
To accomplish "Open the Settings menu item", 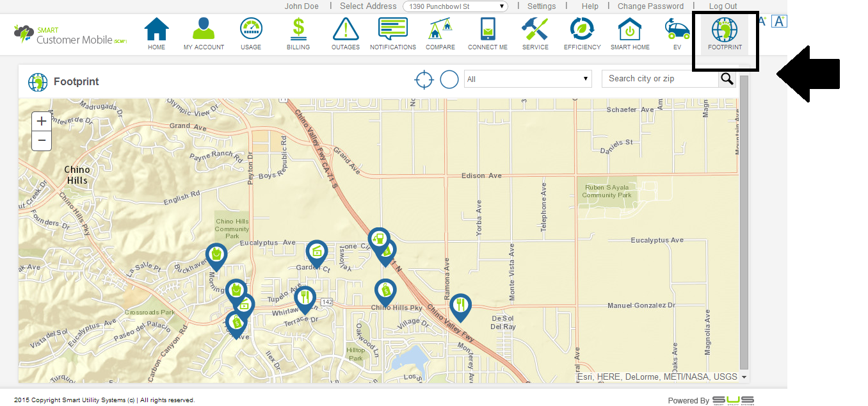I will [542, 6].
